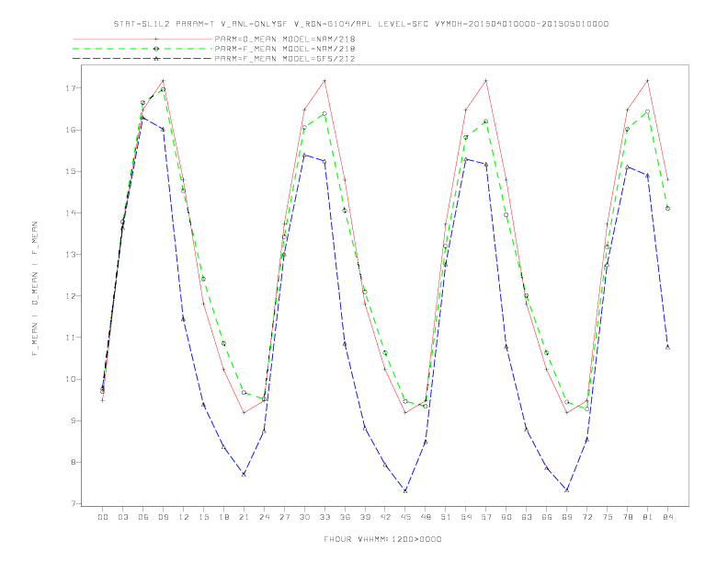This screenshot has height=563, width=728.
Task: Click y-axis tick label 10
Action: click(71, 379)
